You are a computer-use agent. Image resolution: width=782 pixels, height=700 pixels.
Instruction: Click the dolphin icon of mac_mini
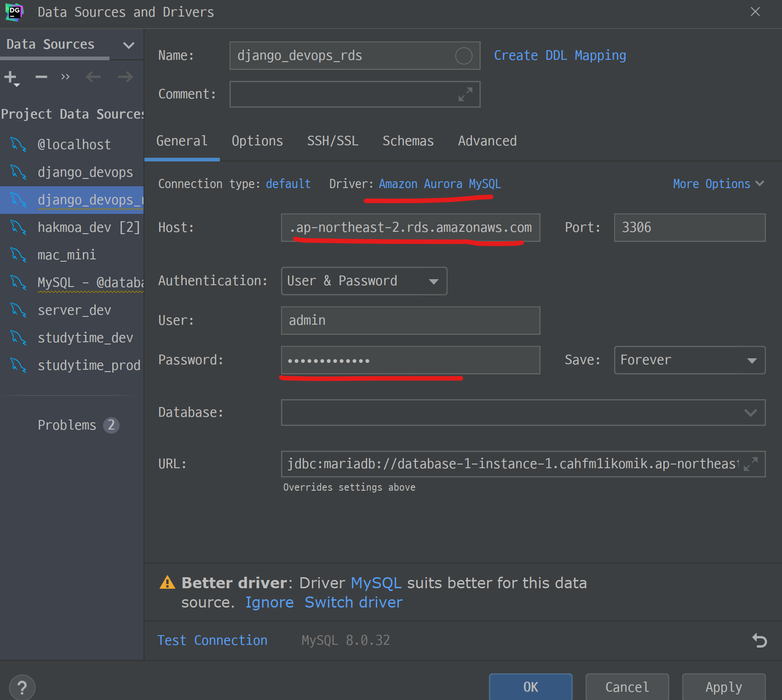pos(18,255)
